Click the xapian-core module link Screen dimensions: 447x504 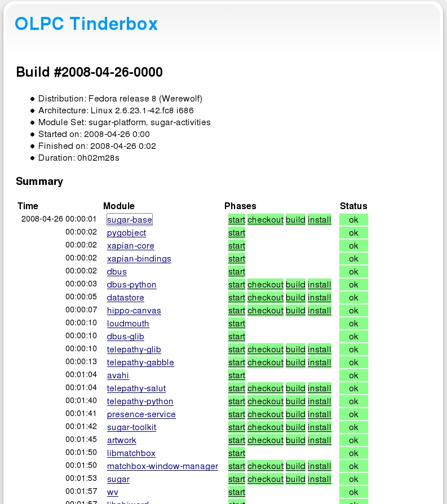tap(130, 246)
